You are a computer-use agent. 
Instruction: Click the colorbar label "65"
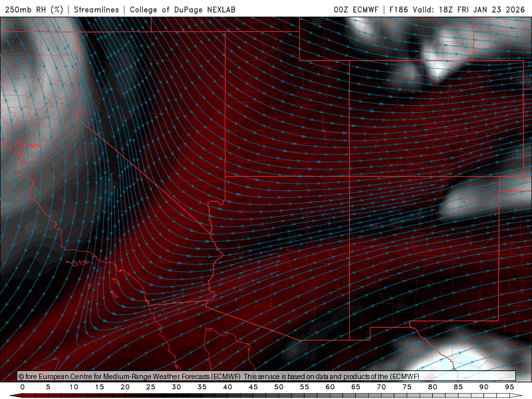coord(356,387)
